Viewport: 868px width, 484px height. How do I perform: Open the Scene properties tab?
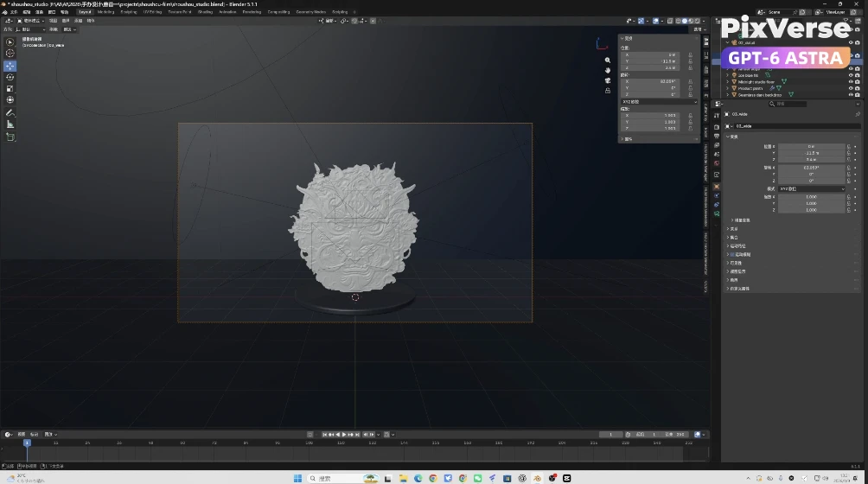click(717, 154)
